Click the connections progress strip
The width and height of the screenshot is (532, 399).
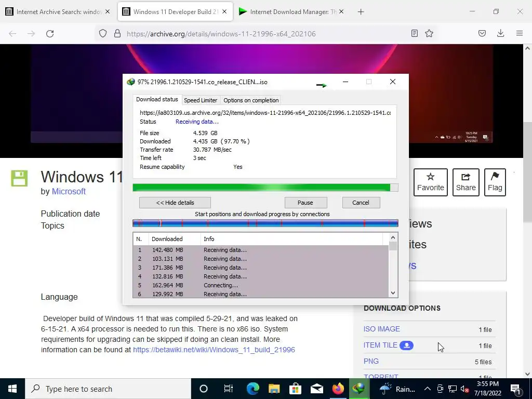pos(265,223)
